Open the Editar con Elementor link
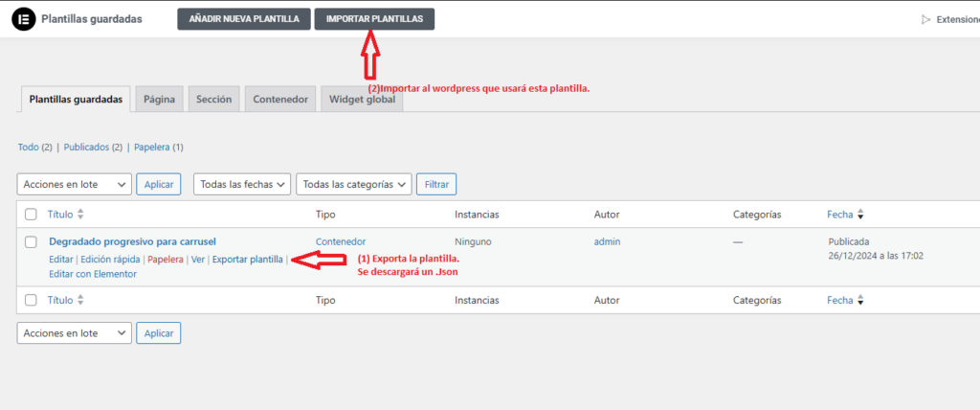Screen dimensions: 980x410 tap(93, 274)
